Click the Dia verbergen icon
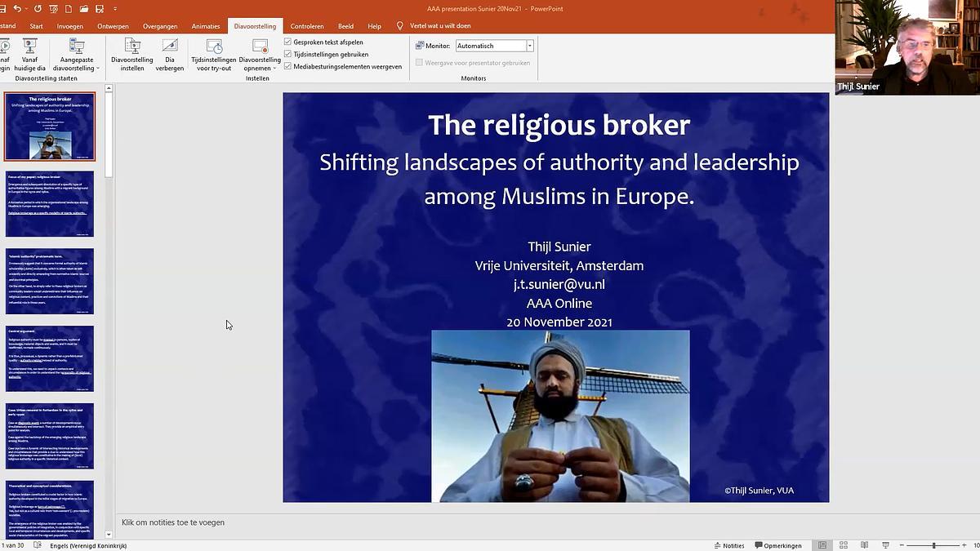 tap(170, 55)
